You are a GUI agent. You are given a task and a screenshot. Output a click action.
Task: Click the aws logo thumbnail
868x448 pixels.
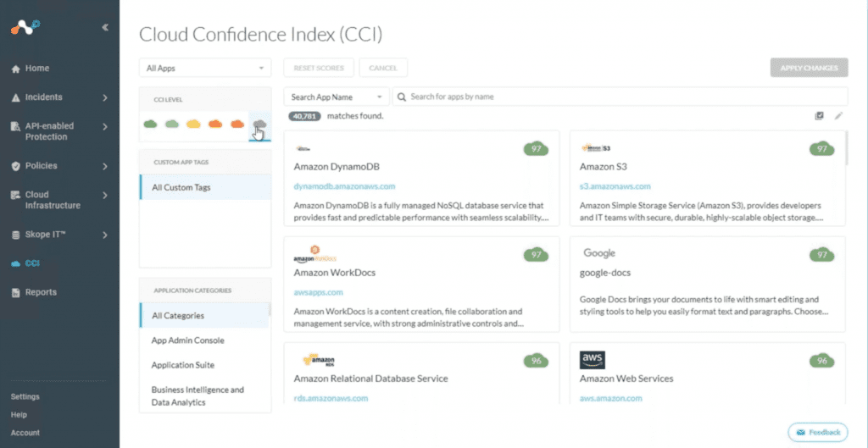[x=593, y=360]
